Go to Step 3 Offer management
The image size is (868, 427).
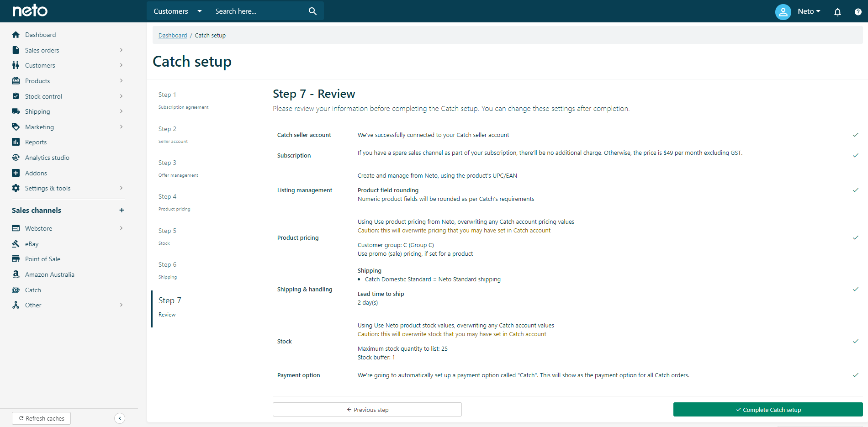[x=178, y=169]
